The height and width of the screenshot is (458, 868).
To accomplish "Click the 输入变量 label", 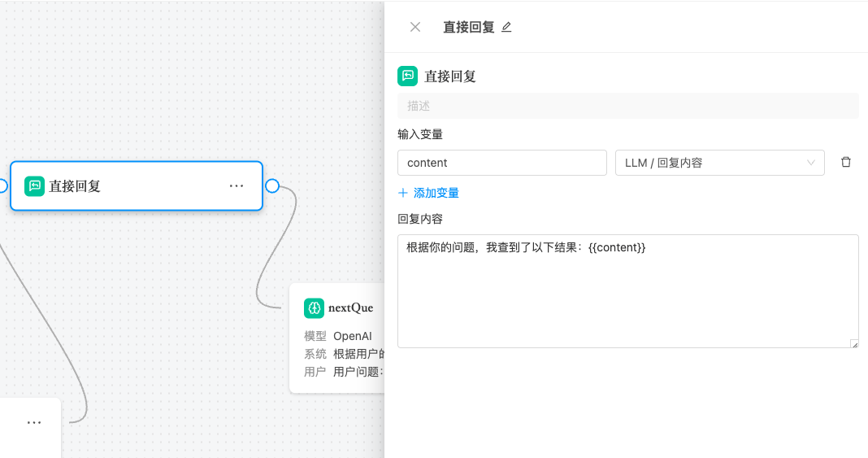I will (420, 134).
